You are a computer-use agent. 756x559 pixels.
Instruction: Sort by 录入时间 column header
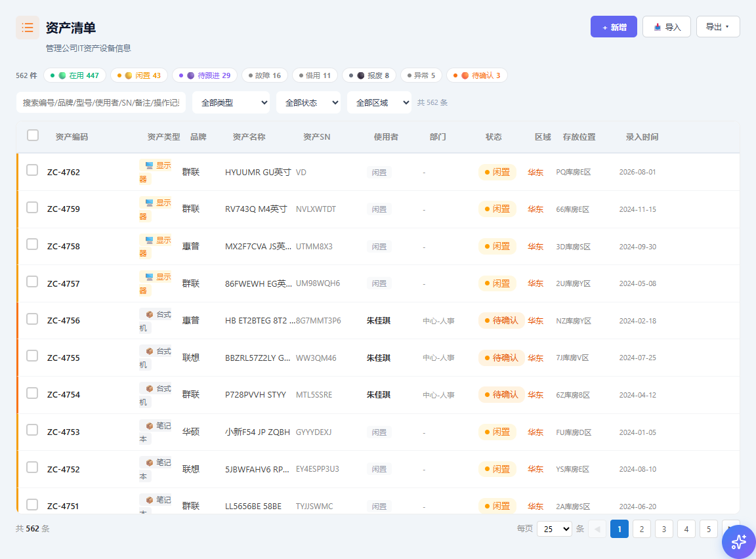click(642, 137)
